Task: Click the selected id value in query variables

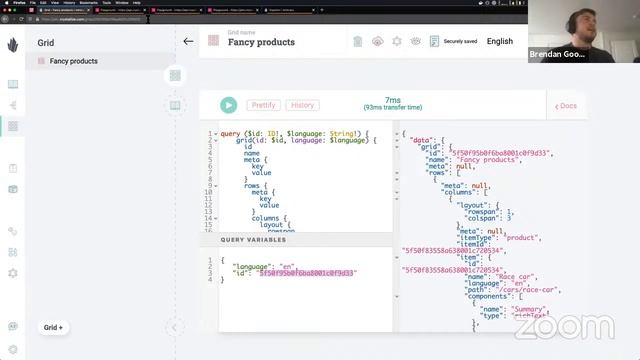Action: tap(306, 273)
